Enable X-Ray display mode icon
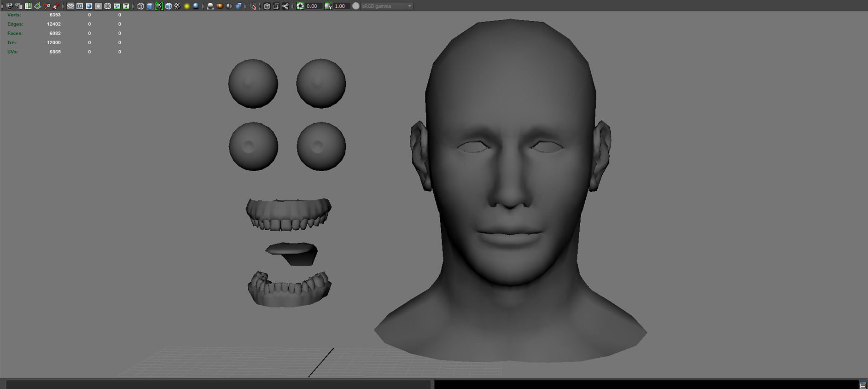Screen dimensions: 868x389 pyautogui.click(x=267, y=6)
